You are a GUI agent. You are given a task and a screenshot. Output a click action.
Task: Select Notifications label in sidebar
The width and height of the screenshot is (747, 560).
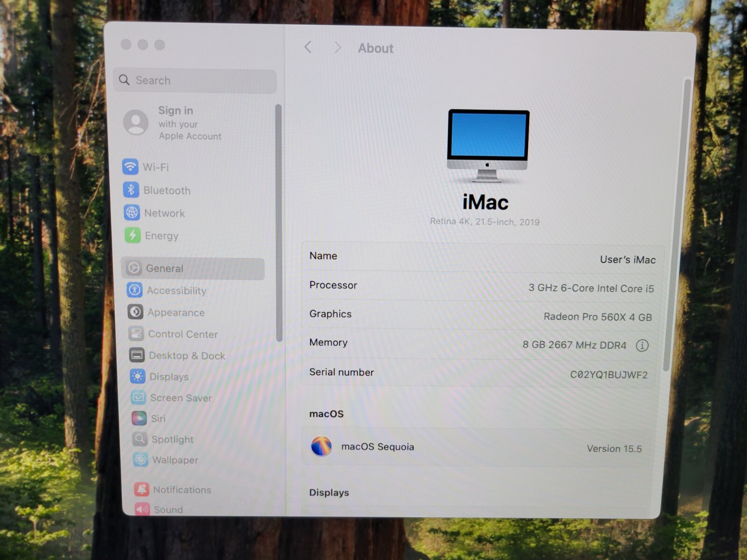click(182, 490)
